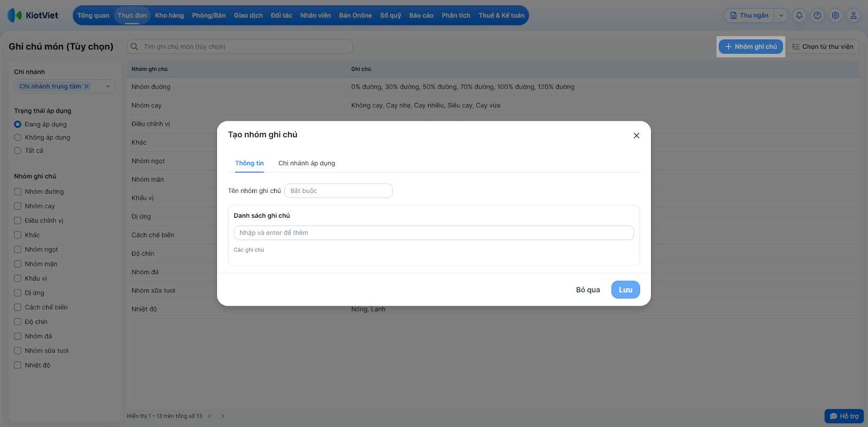Viewport: 868px width, 427px height.
Task: Open the Báo cáo menu
Action: click(x=422, y=15)
